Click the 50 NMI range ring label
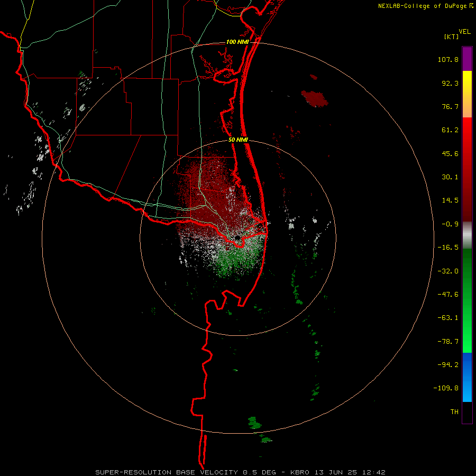Screen dimensions: 476x476 (238, 140)
